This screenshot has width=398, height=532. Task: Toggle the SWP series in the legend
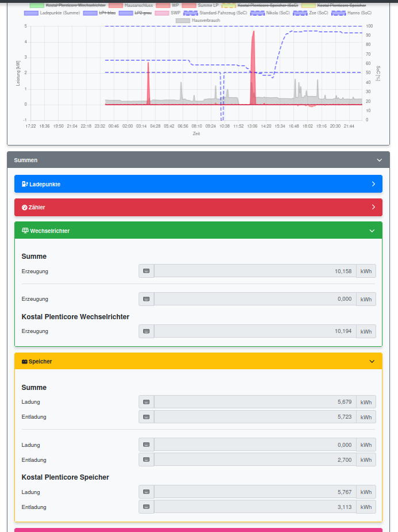click(167, 13)
